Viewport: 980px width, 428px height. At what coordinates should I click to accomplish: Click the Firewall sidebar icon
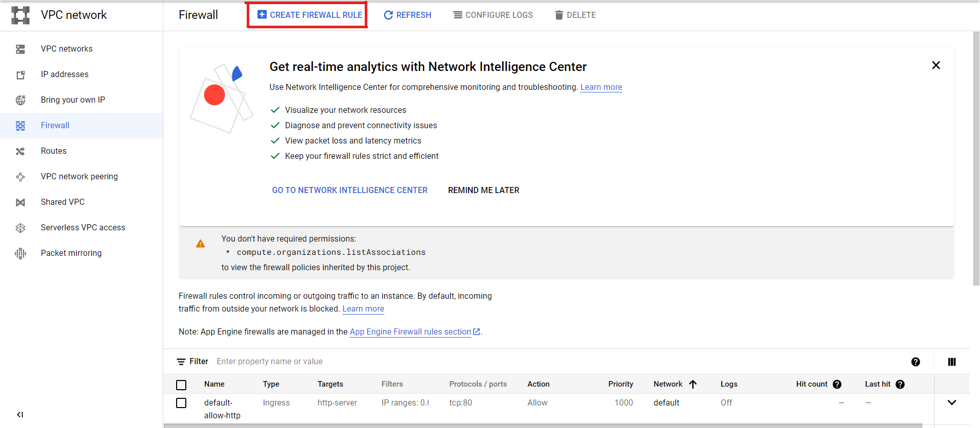click(20, 126)
